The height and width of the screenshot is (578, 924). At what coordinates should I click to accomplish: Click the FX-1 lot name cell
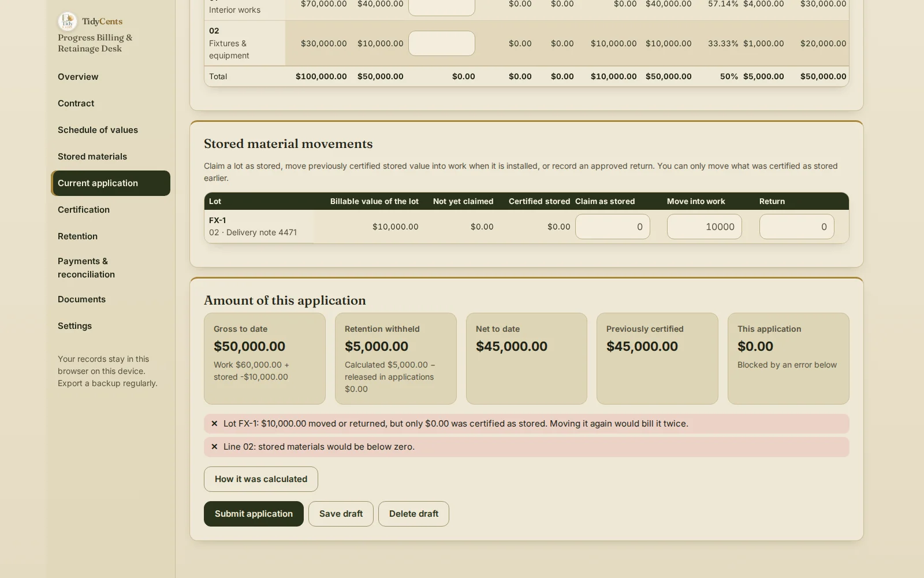259,227
